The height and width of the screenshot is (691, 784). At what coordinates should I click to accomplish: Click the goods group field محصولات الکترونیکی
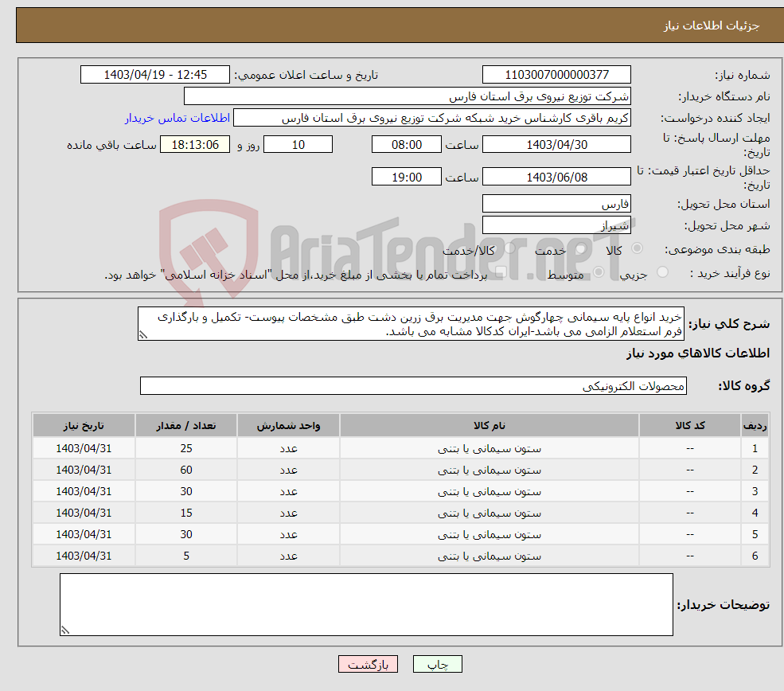click(x=414, y=386)
